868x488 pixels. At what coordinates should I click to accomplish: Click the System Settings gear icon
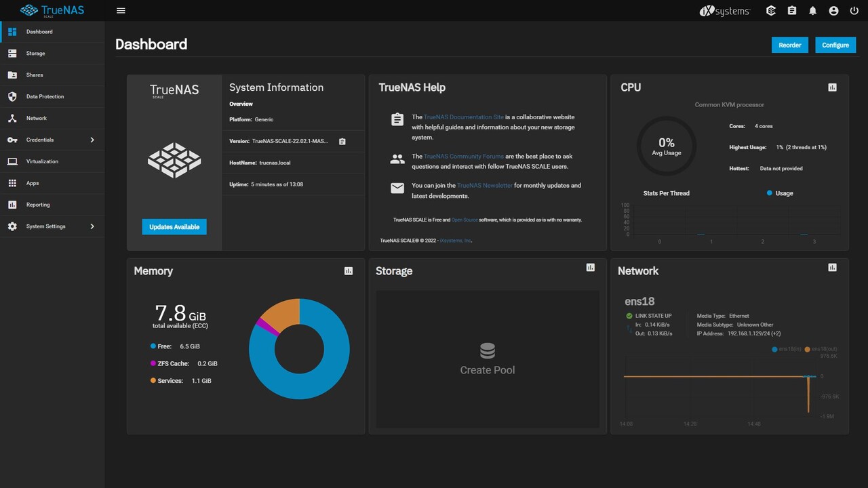pos(12,226)
